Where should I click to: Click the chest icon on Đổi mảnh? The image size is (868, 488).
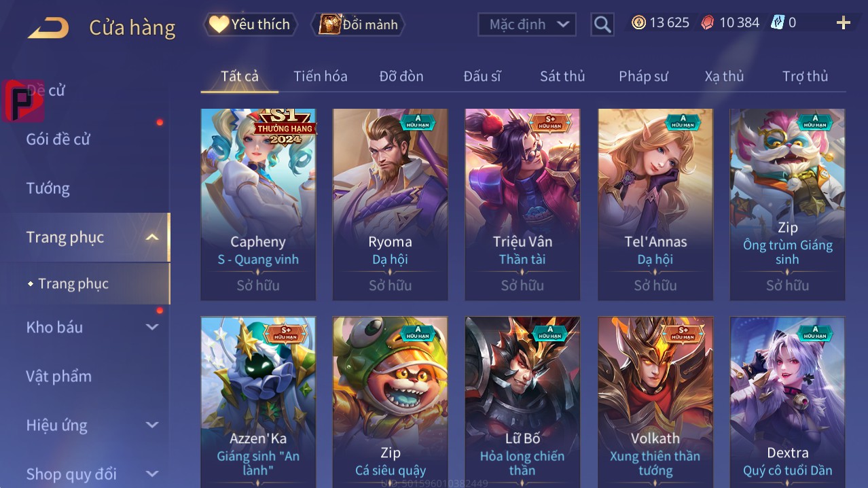tap(330, 24)
